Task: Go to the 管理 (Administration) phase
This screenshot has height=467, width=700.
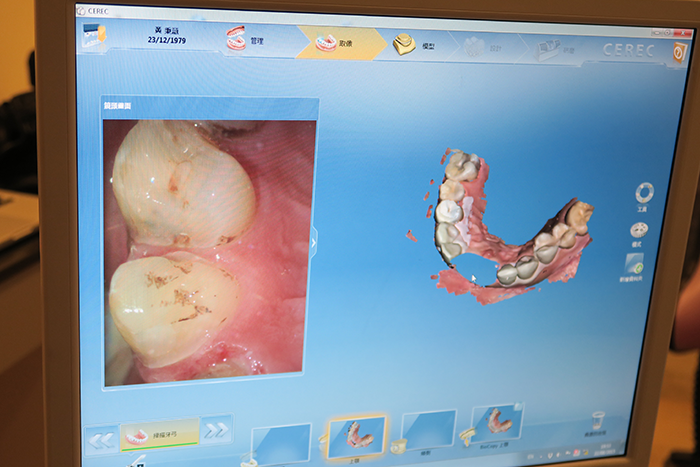Action: click(x=245, y=39)
